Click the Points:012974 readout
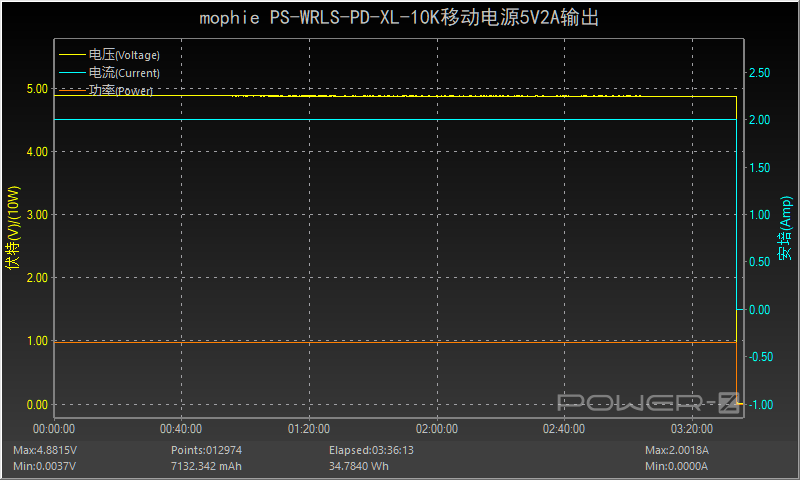Image resolution: width=800 pixels, height=480 pixels. (x=206, y=450)
